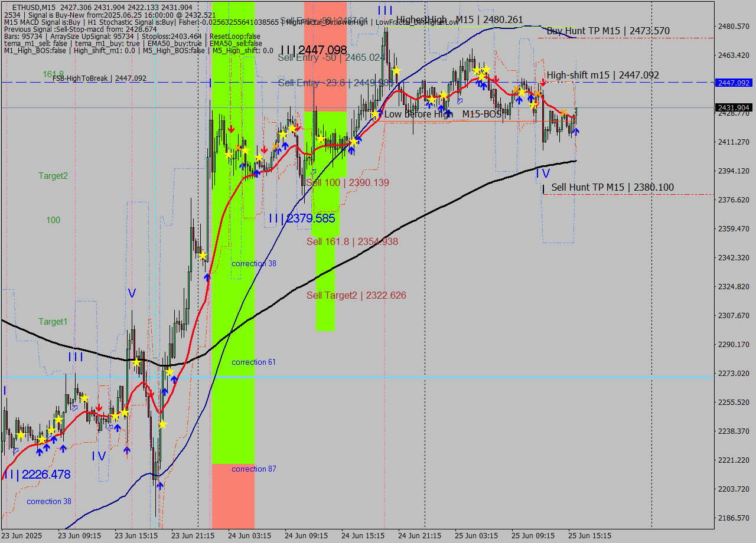This screenshot has height=543, width=756.
Task: Click the yellow star near the 2480 highest high
Action: coord(396,70)
